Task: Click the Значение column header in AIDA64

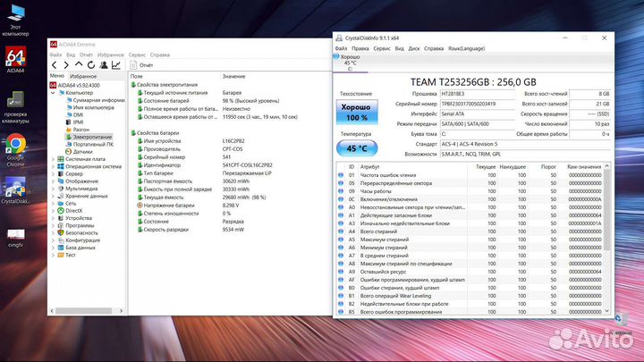Action: [234, 76]
